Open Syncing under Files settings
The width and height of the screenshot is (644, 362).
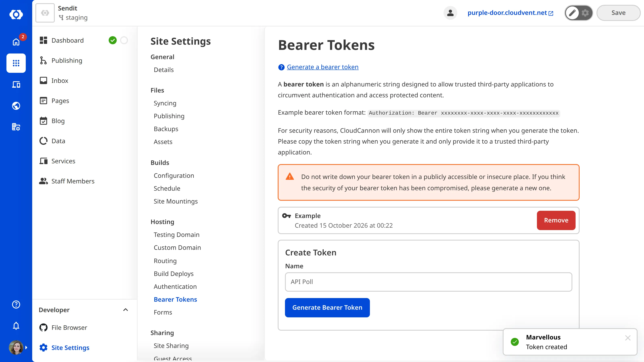165,103
